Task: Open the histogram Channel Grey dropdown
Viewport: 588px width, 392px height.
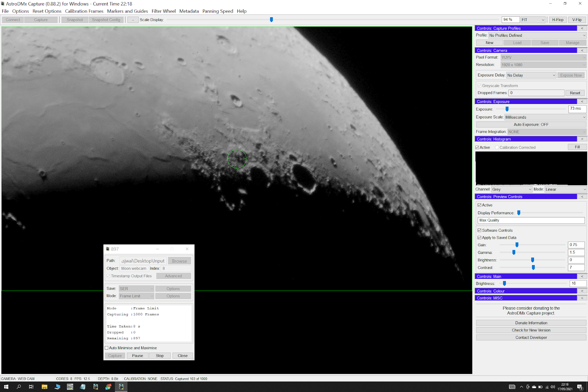Action: pyautogui.click(x=511, y=189)
